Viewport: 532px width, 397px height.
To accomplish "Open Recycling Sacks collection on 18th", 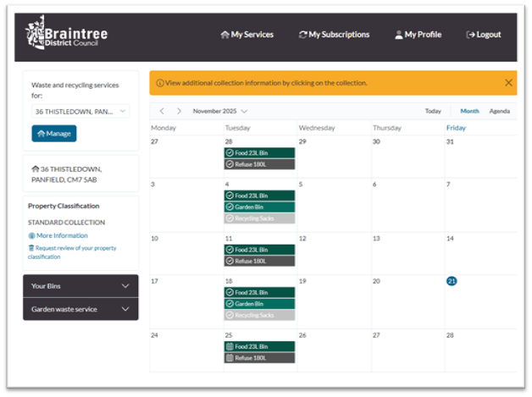I will click(259, 315).
